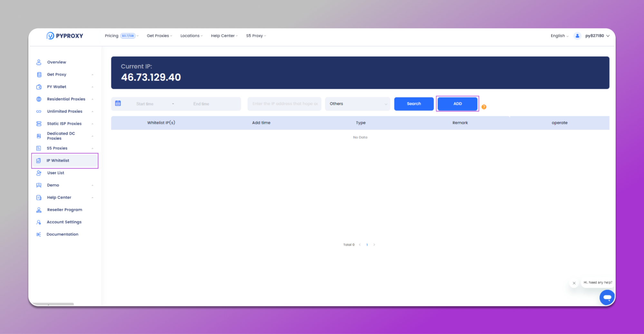644x334 pixels.
Task: Open the Others type dropdown
Action: (358, 104)
